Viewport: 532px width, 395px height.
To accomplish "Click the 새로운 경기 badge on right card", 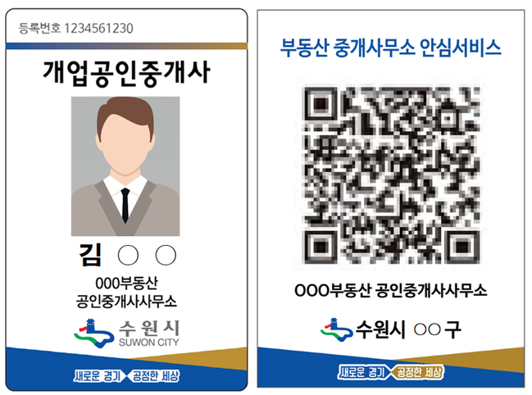I will [363, 372].
